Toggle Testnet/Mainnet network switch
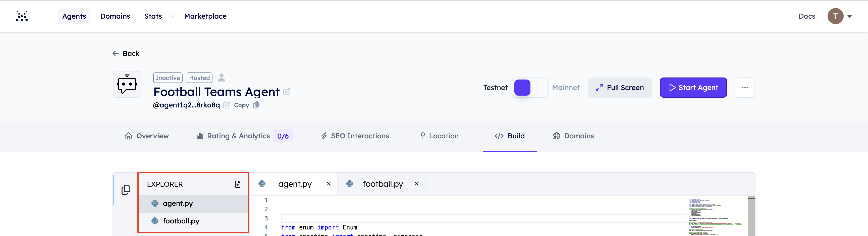 [530, 88]
